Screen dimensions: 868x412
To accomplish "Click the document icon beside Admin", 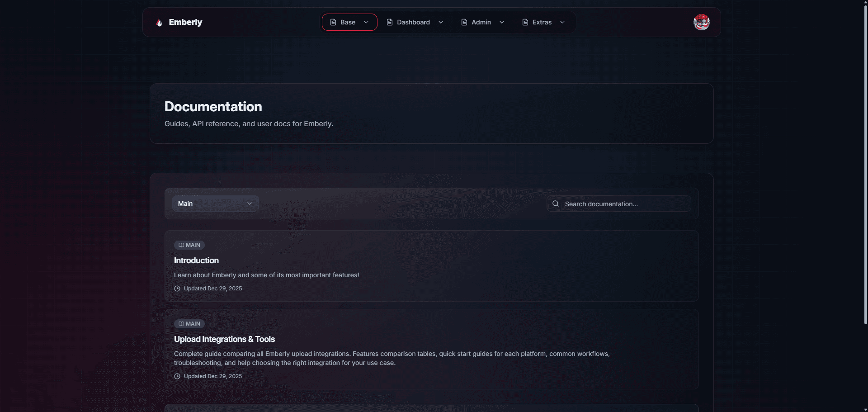I will [x=463, y=22].
